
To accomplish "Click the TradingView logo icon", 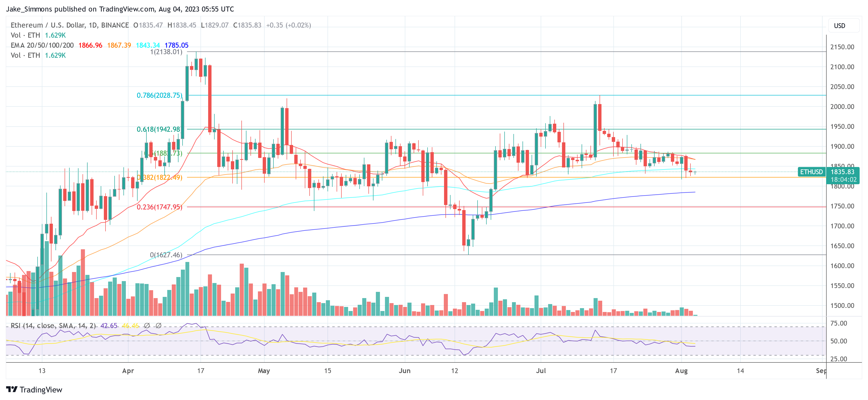I will pyautogui.click(x=12, y=389).
